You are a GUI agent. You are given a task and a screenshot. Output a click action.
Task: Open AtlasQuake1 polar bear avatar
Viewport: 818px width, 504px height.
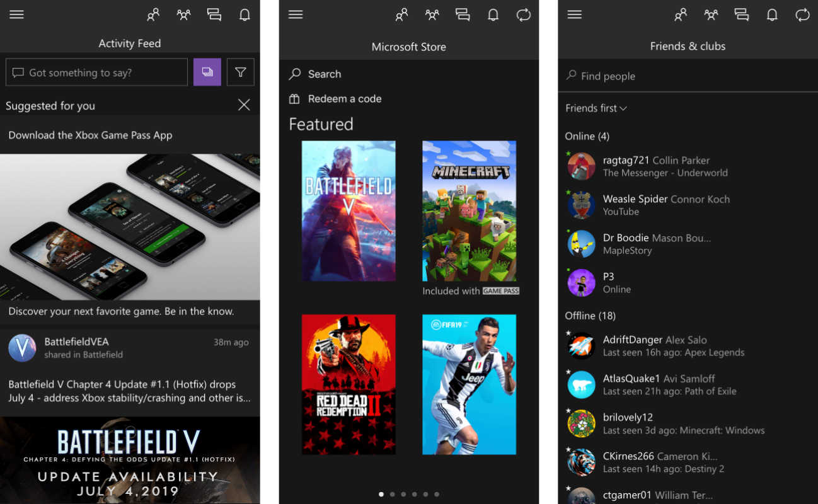click(581, 385)
